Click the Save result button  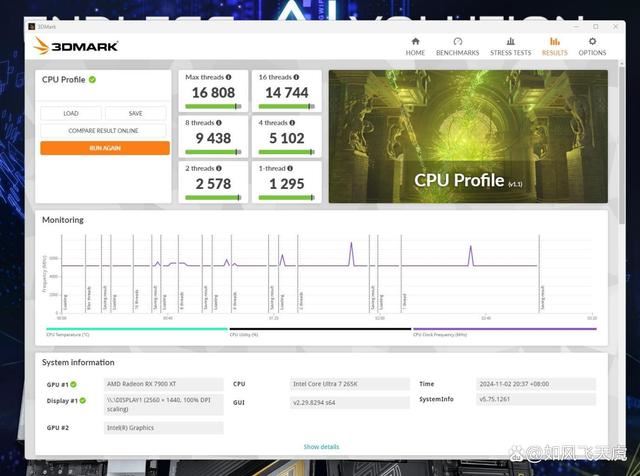click(136, 113)
